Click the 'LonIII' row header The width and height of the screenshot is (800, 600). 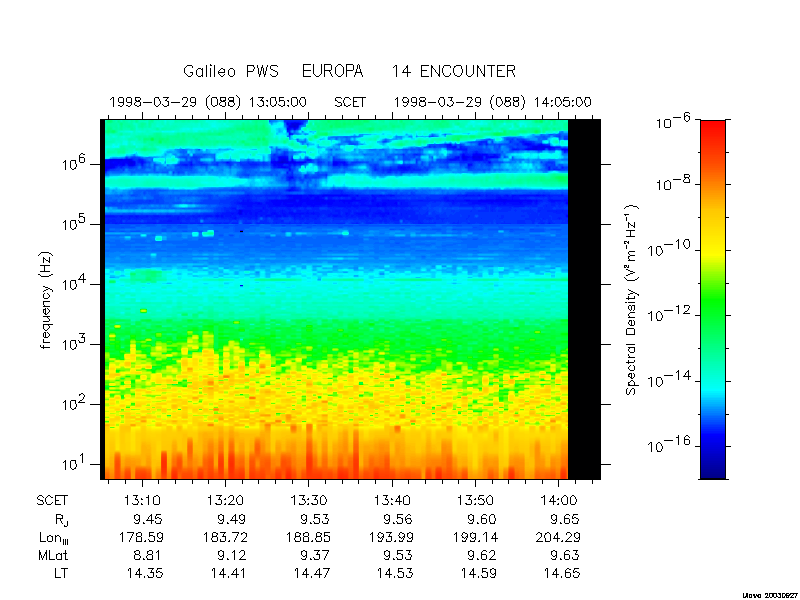click(x=54, y=538)
